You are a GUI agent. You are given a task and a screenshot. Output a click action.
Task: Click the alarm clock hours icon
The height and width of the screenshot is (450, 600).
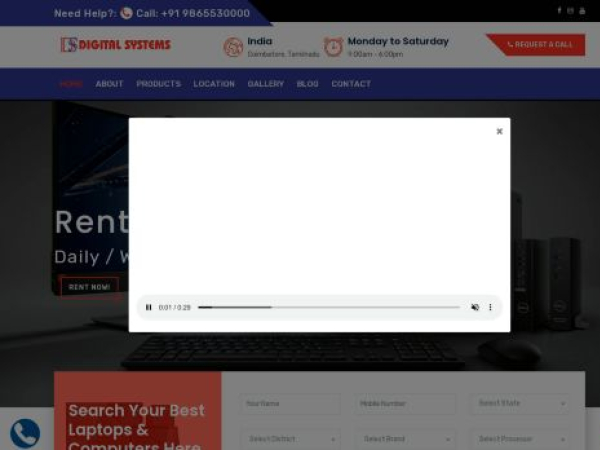click(x=333, y=47)
